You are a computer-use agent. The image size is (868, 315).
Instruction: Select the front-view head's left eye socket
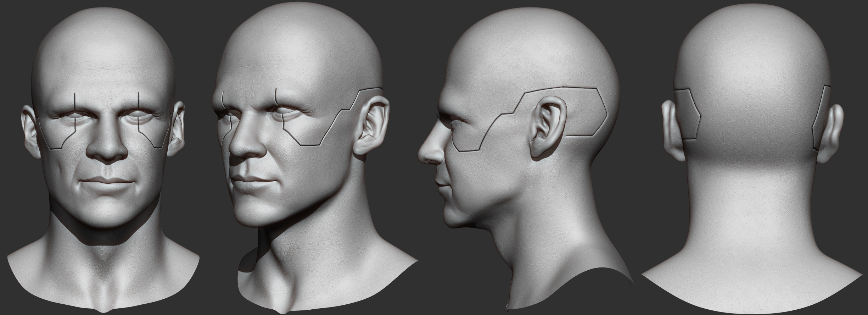[x=75, y=117]
